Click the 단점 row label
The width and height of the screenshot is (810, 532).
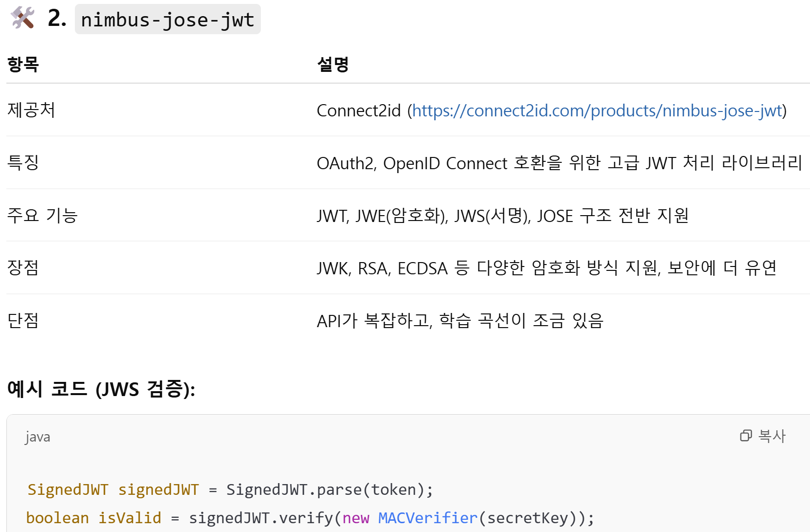click(x=23, y=320)
